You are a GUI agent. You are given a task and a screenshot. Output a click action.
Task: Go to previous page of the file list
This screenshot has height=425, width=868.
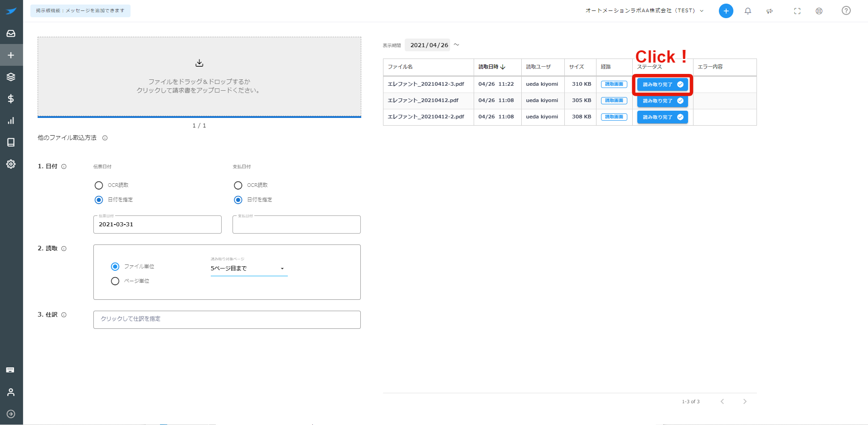point(722,401)
